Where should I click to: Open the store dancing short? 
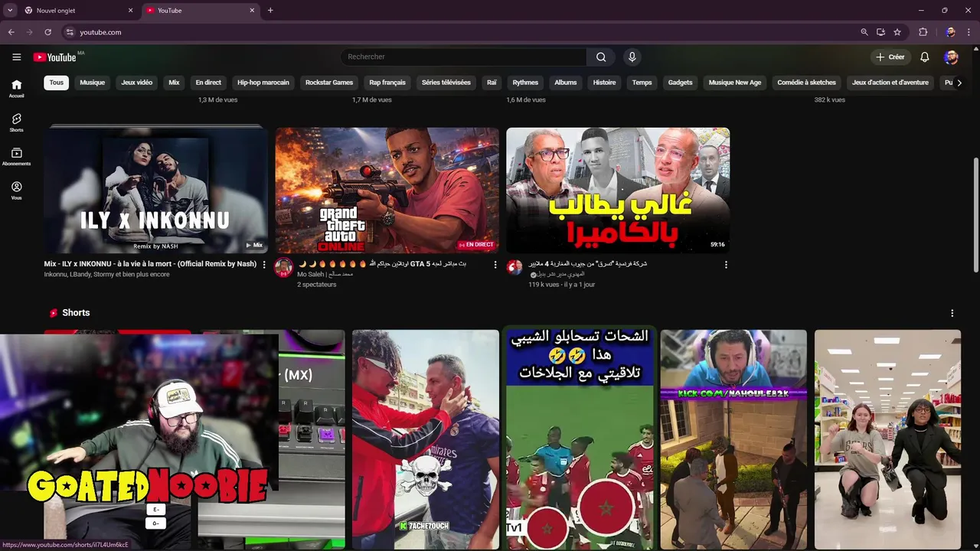coord(887,440)
